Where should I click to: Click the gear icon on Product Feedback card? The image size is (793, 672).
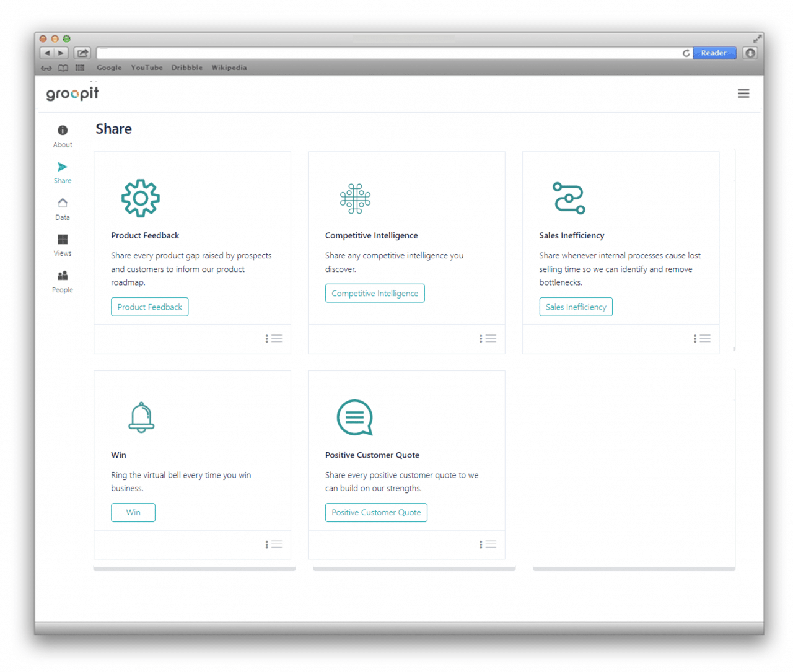pos(140,198)
